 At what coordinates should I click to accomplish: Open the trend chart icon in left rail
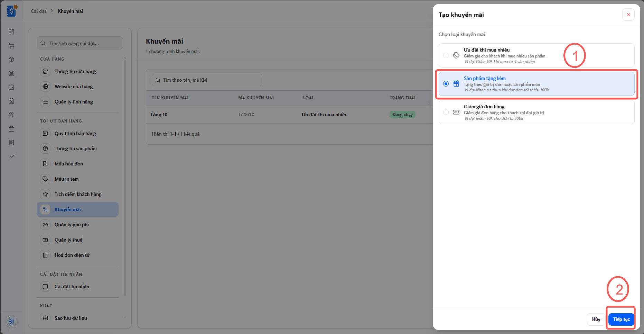11,156
